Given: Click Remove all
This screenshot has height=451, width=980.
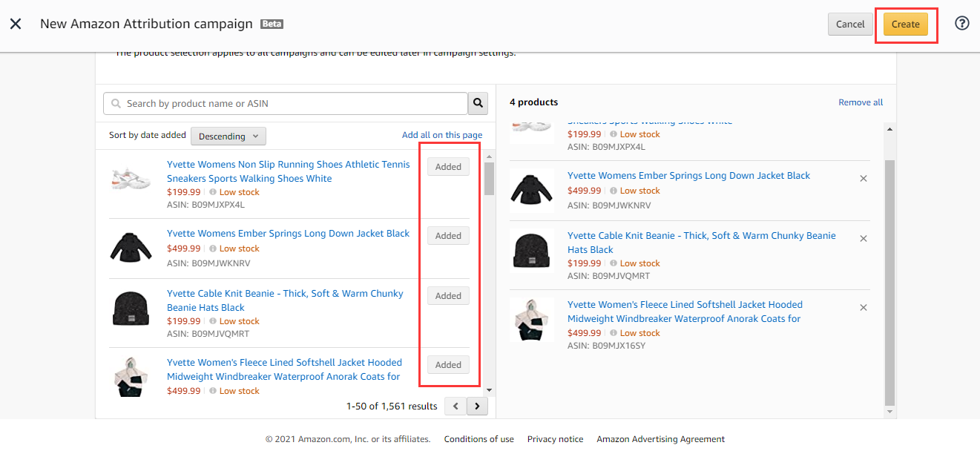Looking at the screenshot, I should coord(860,102).
